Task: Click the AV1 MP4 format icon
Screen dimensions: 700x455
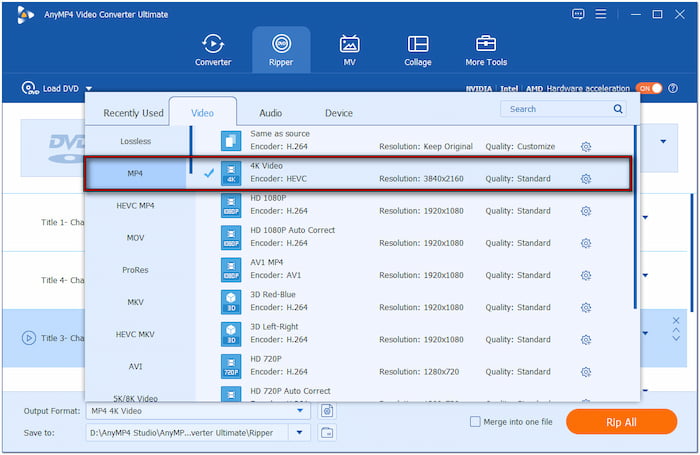Action: coord(231,270)
